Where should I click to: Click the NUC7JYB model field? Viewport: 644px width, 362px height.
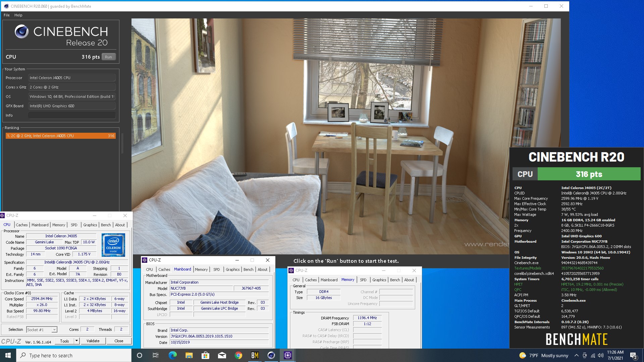point(201,288)
